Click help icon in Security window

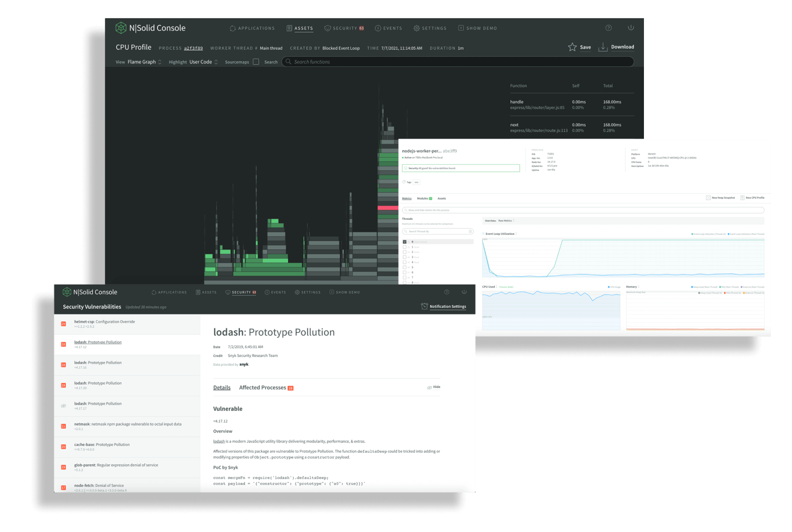click(447, 292)
